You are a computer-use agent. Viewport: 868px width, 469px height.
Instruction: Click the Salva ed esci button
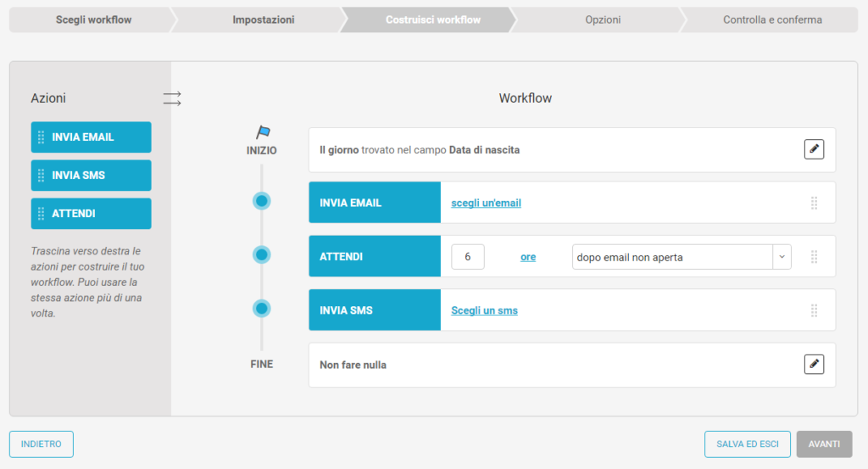point(747,444)
